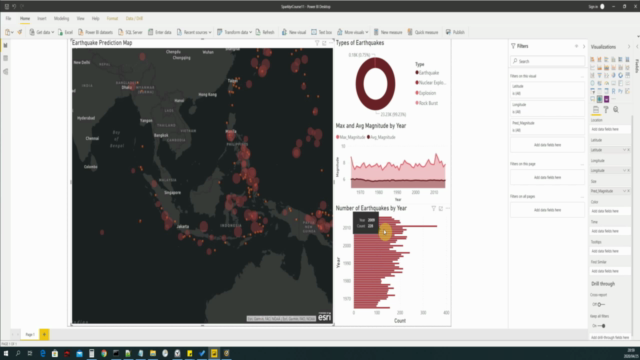Open the Analytics magnifier pane
This screenshot has height=360, width=640.
(616, 109)
